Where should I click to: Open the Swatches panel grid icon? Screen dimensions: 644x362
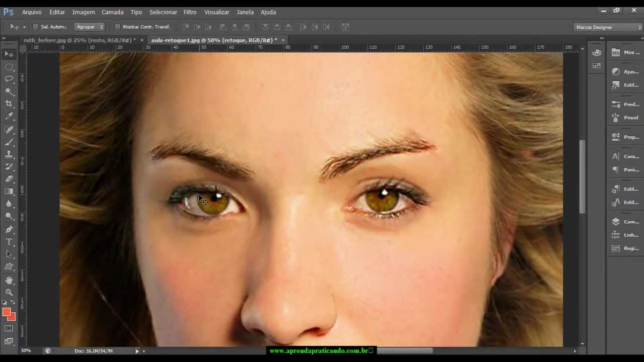597,65
